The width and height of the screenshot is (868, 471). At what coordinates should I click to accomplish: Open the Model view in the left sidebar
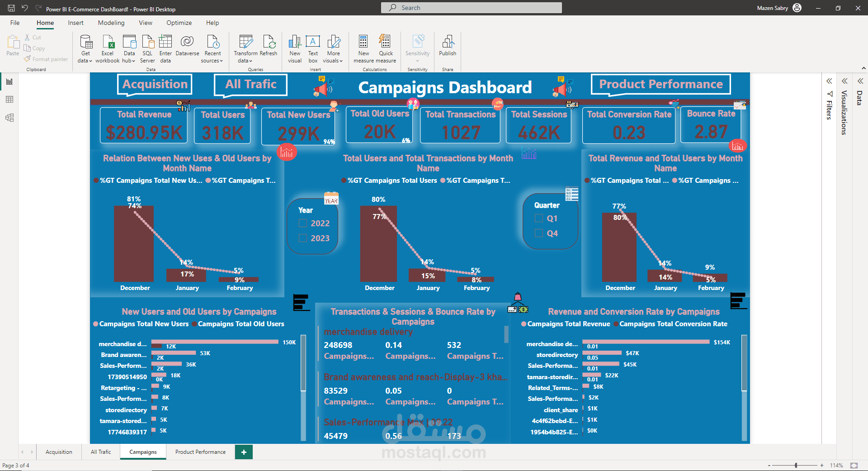9,118
